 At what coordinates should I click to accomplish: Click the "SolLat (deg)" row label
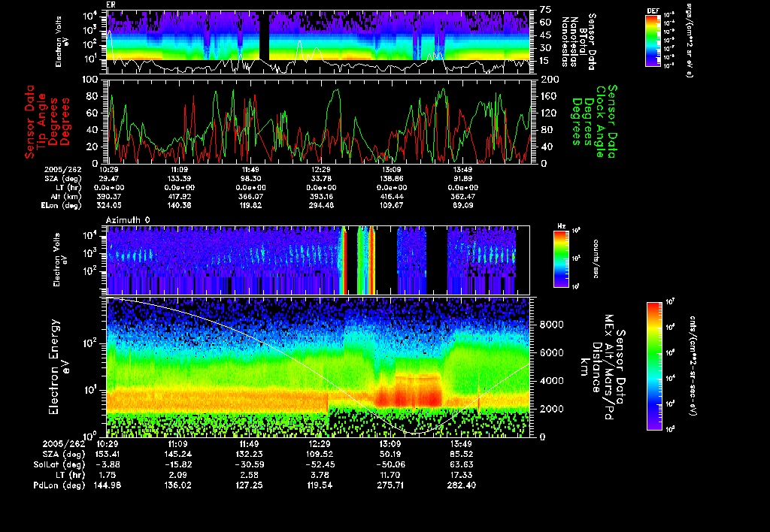(59, 465)
